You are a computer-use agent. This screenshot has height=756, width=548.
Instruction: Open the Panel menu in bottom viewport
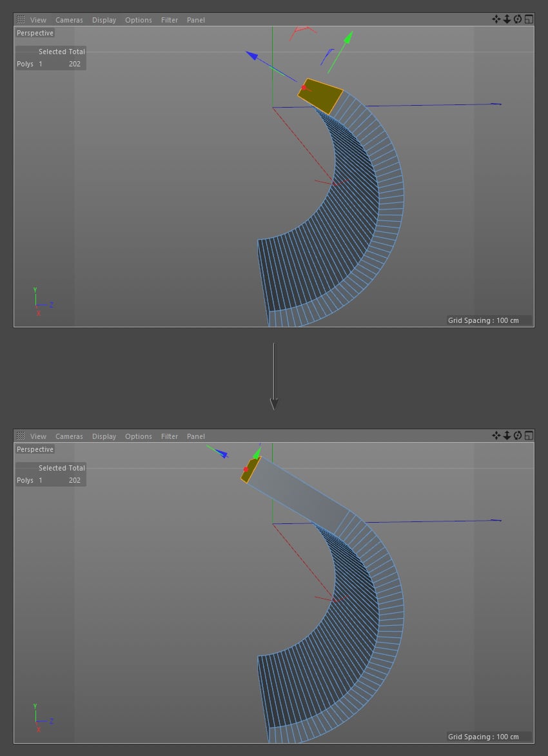click(x=196, y=436)
